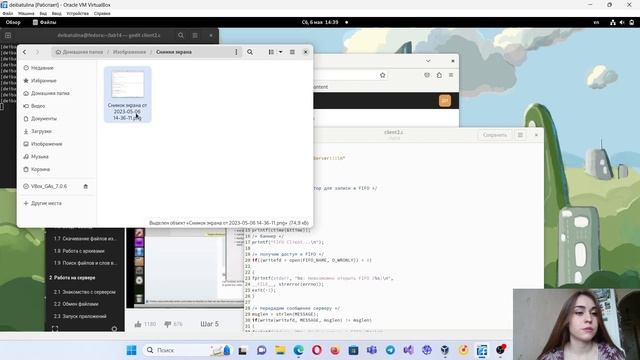The width and height of the screenshot is (640, 360).
Task: Open 'Файлы' app menu in top bar
Action: [44, 22]
